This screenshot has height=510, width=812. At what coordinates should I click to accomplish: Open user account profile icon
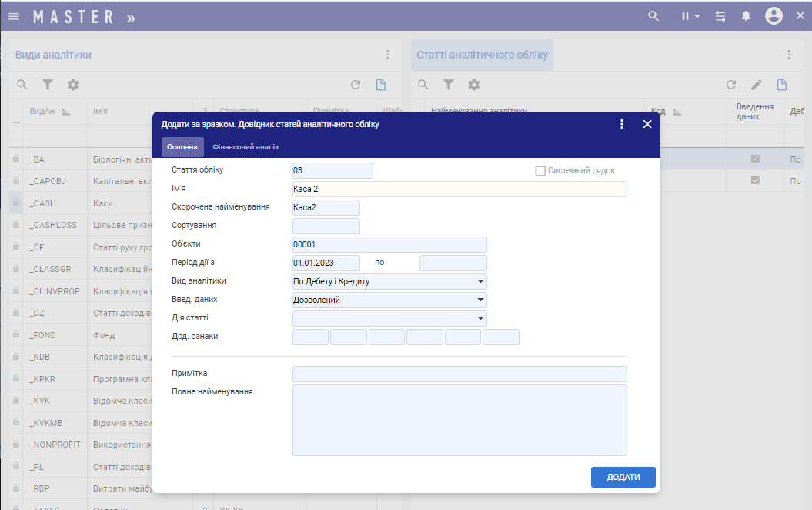pos(774,16)
